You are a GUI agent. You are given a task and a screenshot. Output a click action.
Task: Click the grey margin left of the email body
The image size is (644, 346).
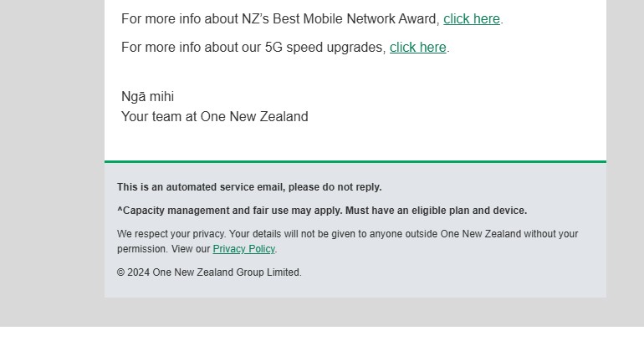tap(52, 163)
